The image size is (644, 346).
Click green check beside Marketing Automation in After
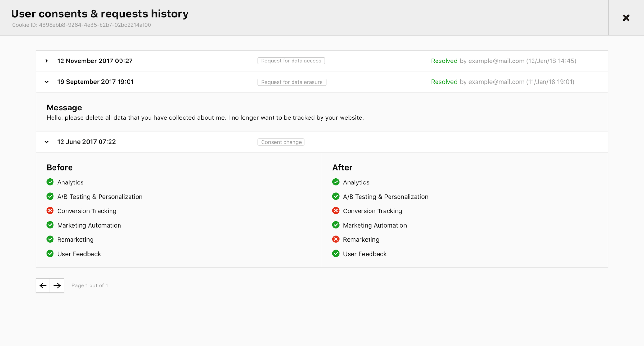tap(336, 225)
